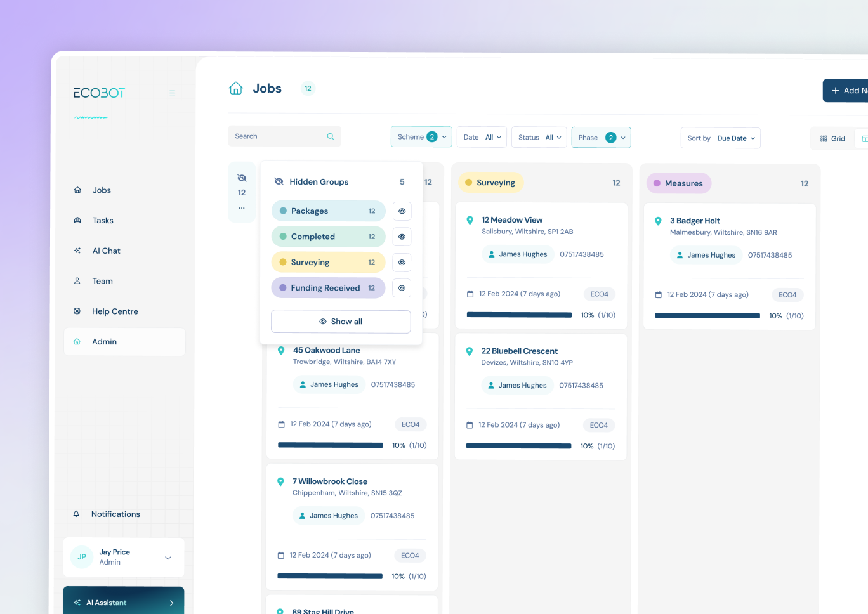Open Notifications via bell icon
This screenshot has height=614, width=868.
pyautogui.click(x=77, y=514)
